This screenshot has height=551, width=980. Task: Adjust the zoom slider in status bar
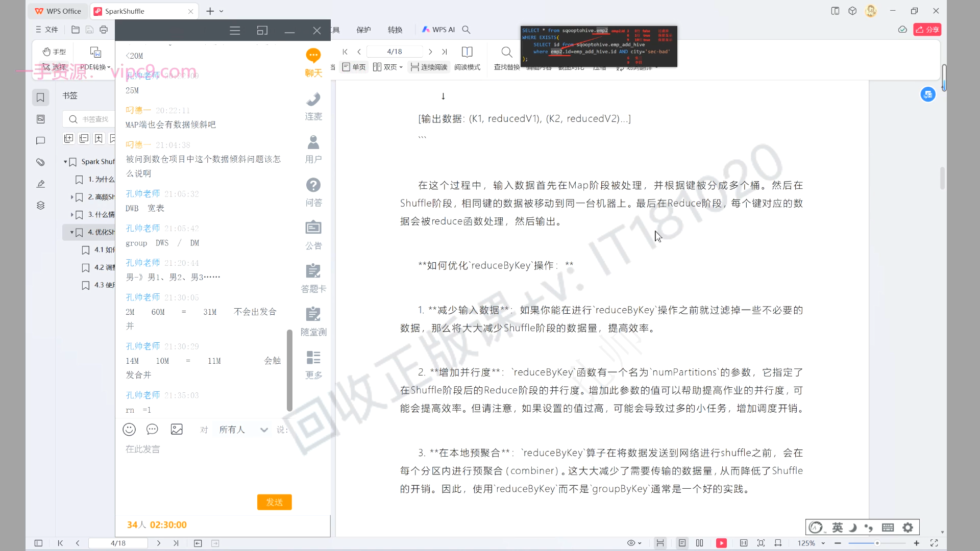click(x=877, y=543)
